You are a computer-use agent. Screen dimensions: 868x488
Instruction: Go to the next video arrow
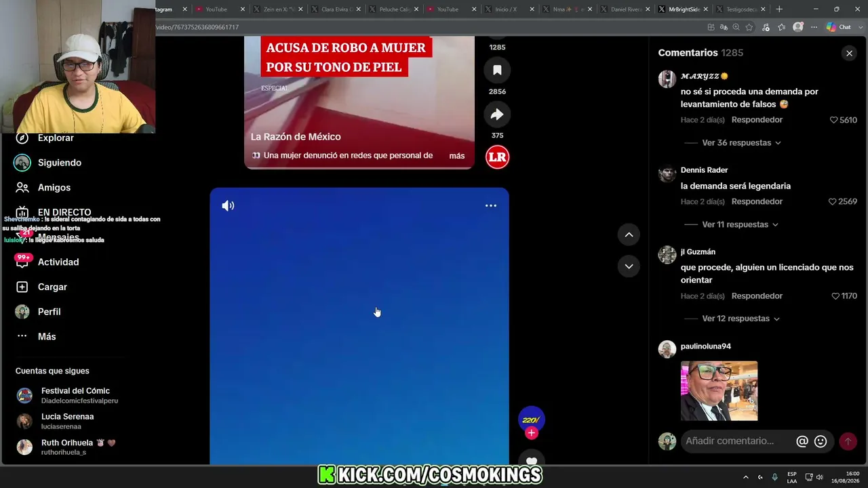click(x=629, y=266)
